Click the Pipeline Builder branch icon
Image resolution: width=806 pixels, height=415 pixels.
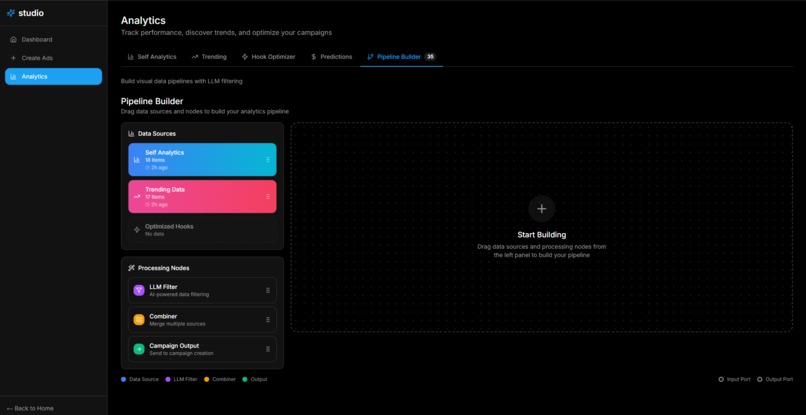(370, 57)
